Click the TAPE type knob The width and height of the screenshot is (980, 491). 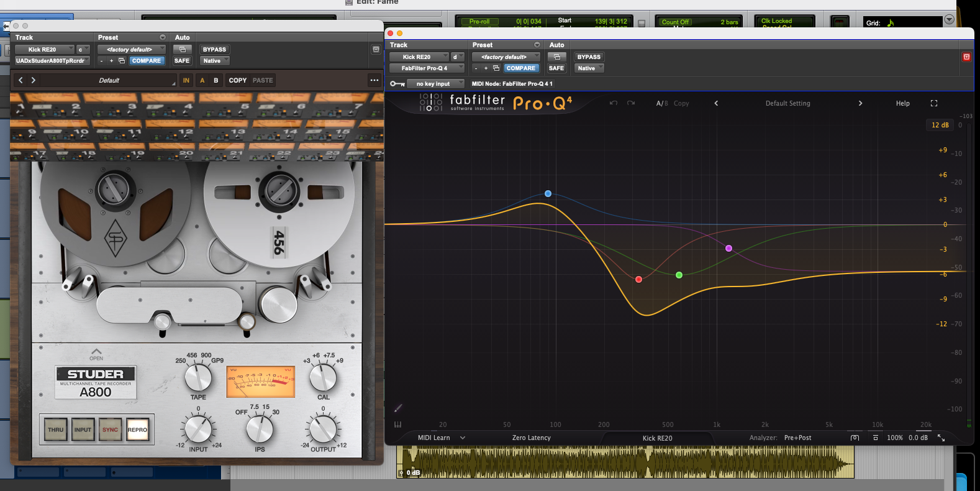click(x=198, y=377)
